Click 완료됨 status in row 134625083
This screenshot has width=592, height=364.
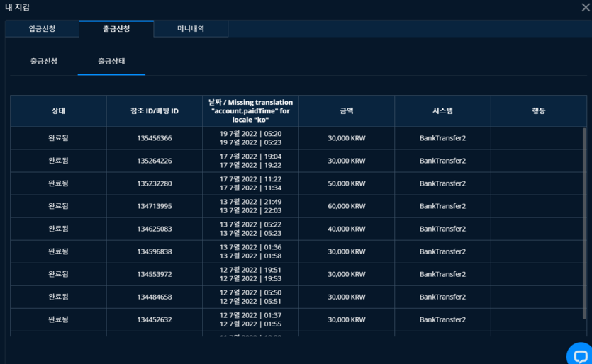click(58, 229)
